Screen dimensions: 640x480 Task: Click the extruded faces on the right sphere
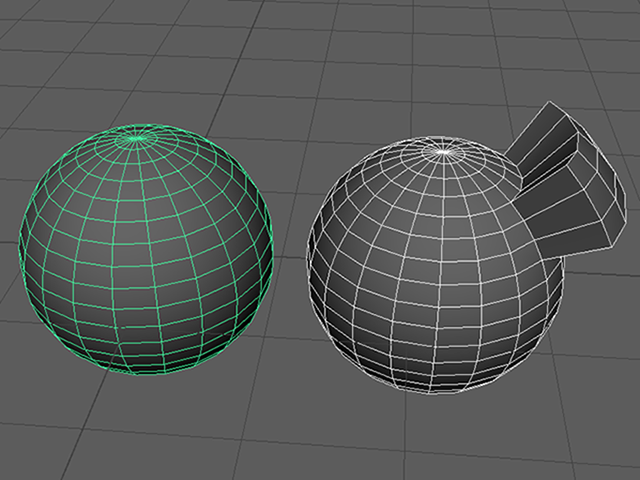click(567, 180)
